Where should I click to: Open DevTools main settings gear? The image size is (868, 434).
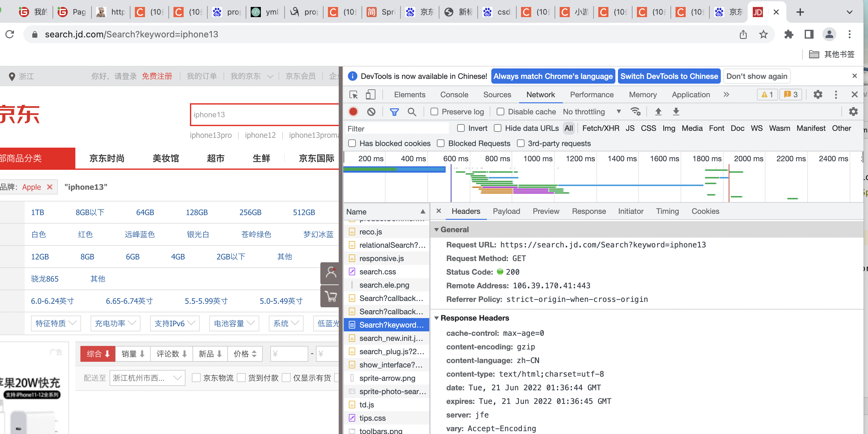(x=818, y=95)
